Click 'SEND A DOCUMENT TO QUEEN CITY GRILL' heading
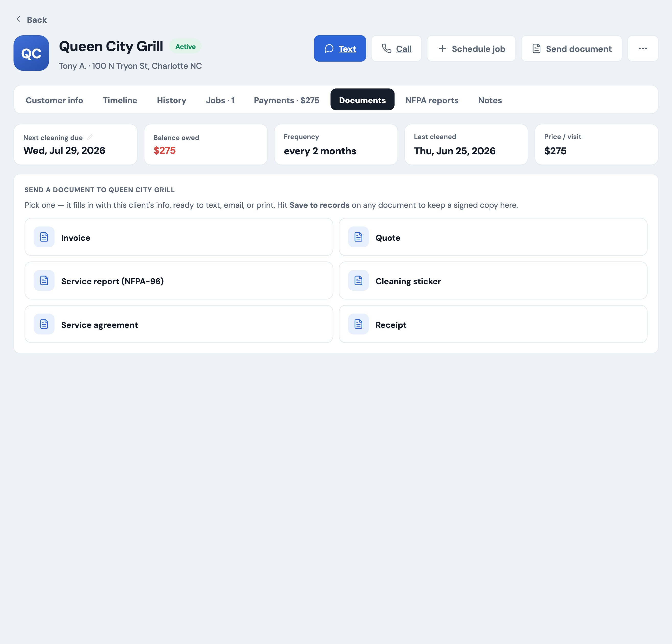Image resolution: width=672 pixels, height=644 pixels. [x=99, y=190]
